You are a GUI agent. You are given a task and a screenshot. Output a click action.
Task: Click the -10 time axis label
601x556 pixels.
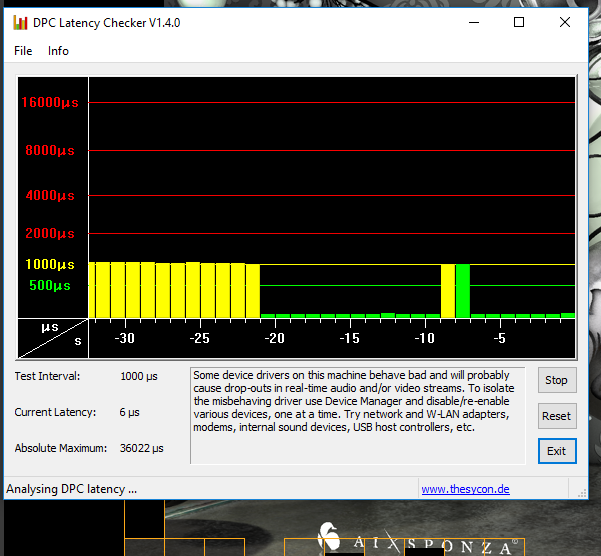click(x=424, y=338)
